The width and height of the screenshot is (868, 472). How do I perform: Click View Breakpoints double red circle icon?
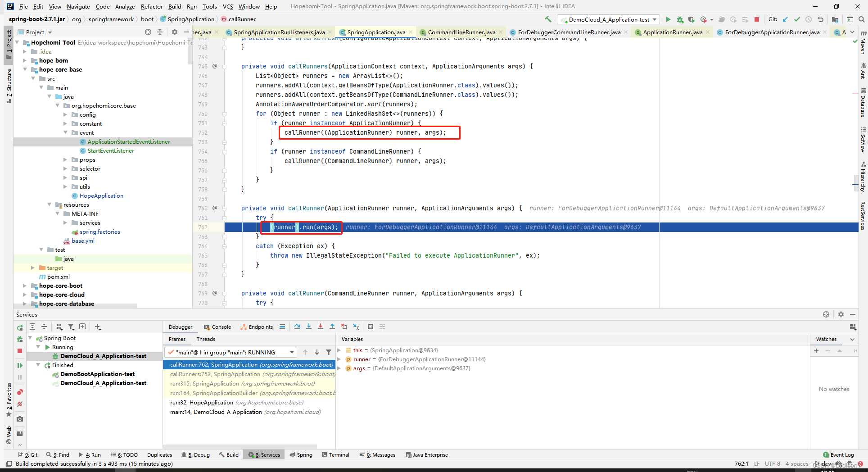click(x=20, y=392)
